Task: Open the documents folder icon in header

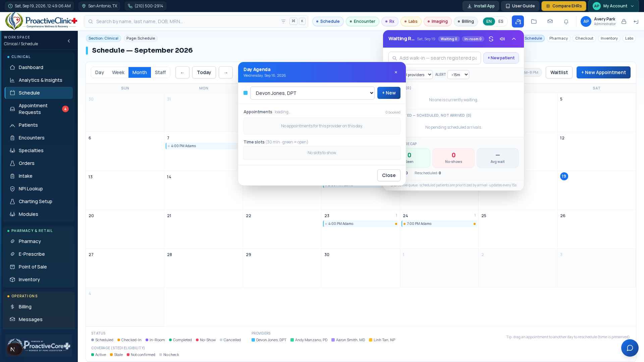Action: click(534, 21)
